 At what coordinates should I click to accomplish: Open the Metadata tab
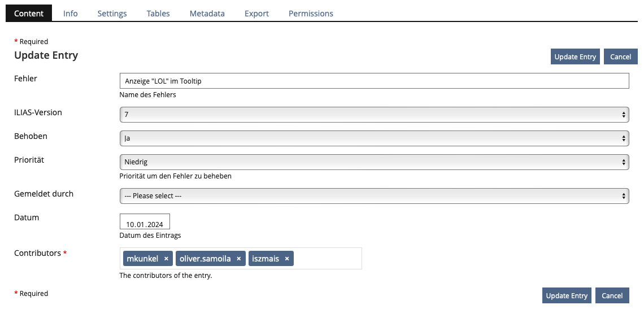207,14
